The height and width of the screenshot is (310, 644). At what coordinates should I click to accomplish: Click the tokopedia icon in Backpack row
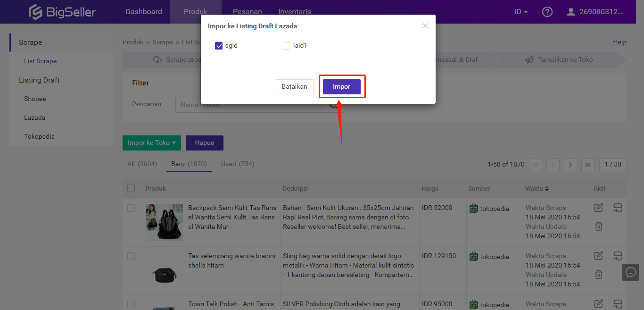tap(474, 208)
